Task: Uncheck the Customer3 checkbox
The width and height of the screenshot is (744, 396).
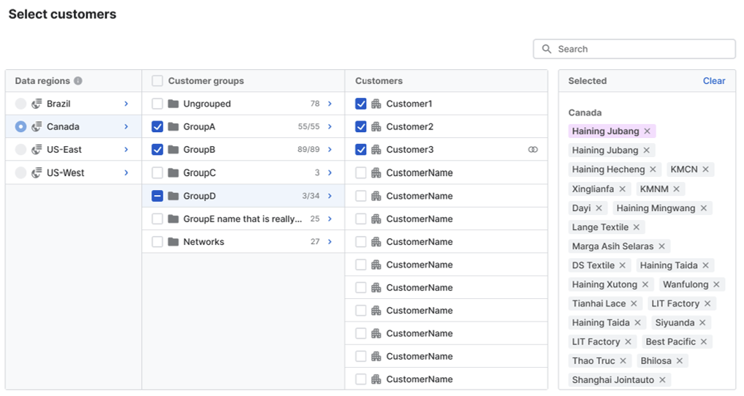Action: [x=361, y=149]
